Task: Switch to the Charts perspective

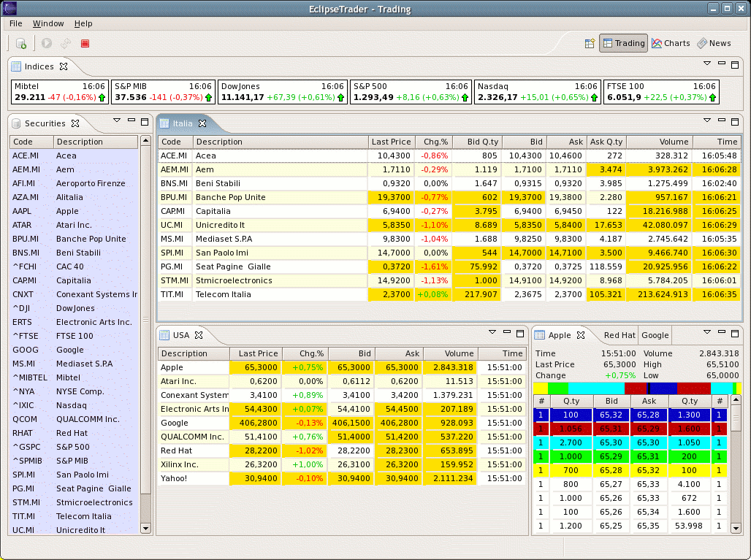Action: [671, 44]
